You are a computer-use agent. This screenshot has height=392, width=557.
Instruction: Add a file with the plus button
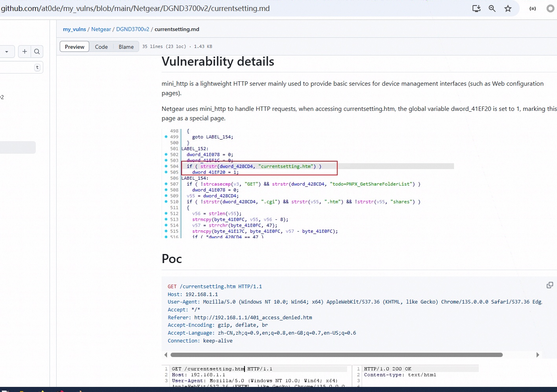(x=24, y=52)
